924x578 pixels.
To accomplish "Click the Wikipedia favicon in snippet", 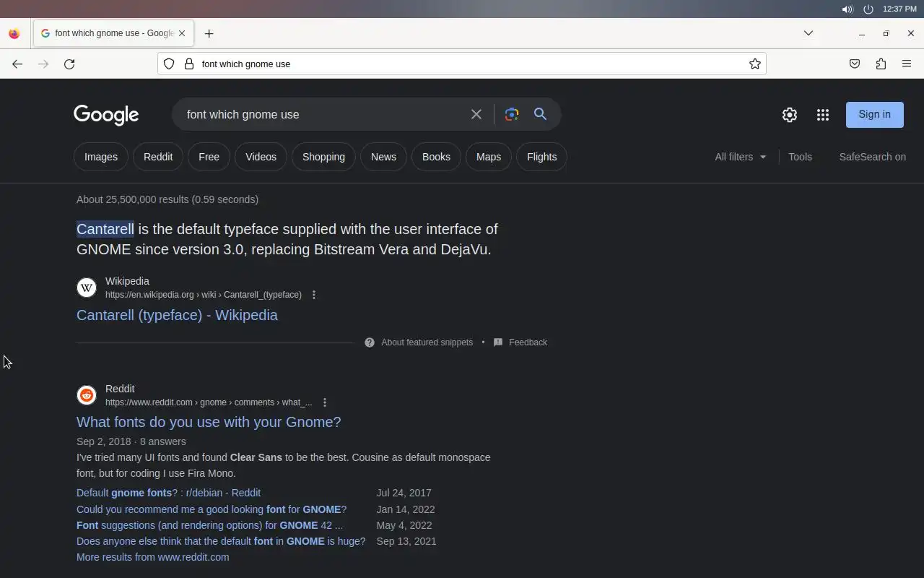I will 87,288.
